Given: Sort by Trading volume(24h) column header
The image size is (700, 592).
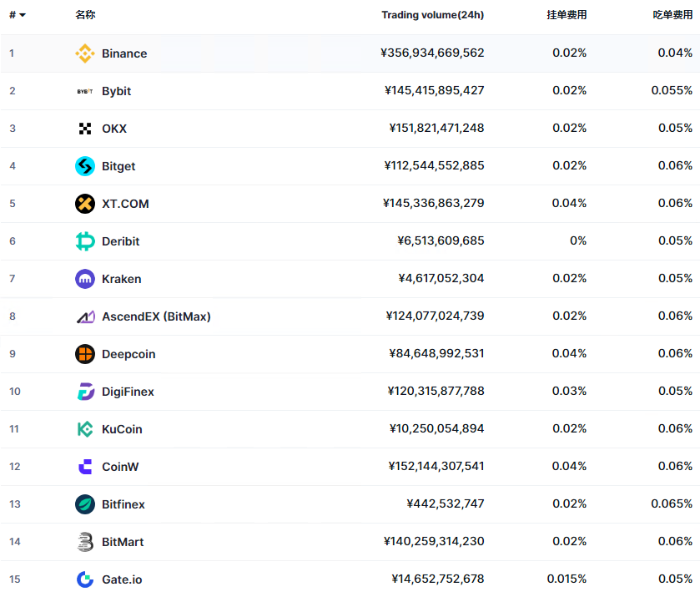Looking at the screenshot, I should (x=432, y=15).
